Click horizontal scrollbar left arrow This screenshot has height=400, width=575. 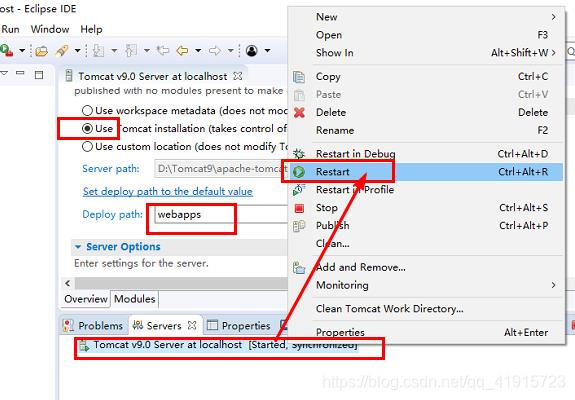pos(67,283)
